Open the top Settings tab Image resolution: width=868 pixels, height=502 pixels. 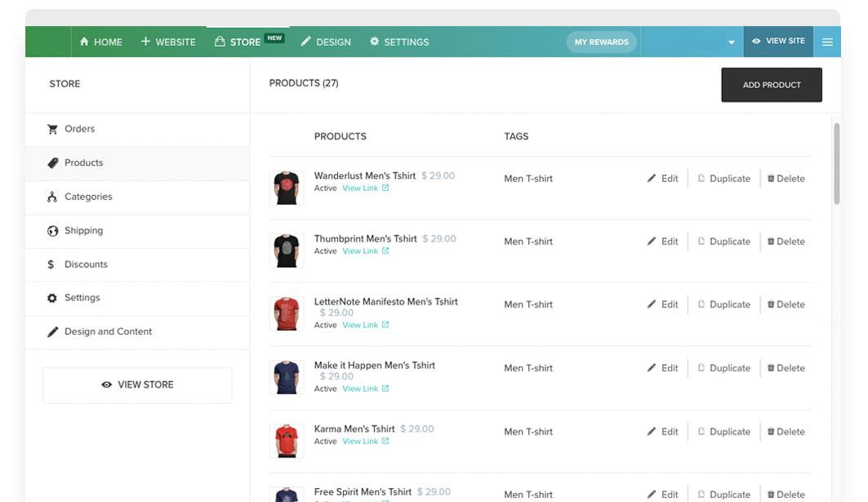coord(399,42)
